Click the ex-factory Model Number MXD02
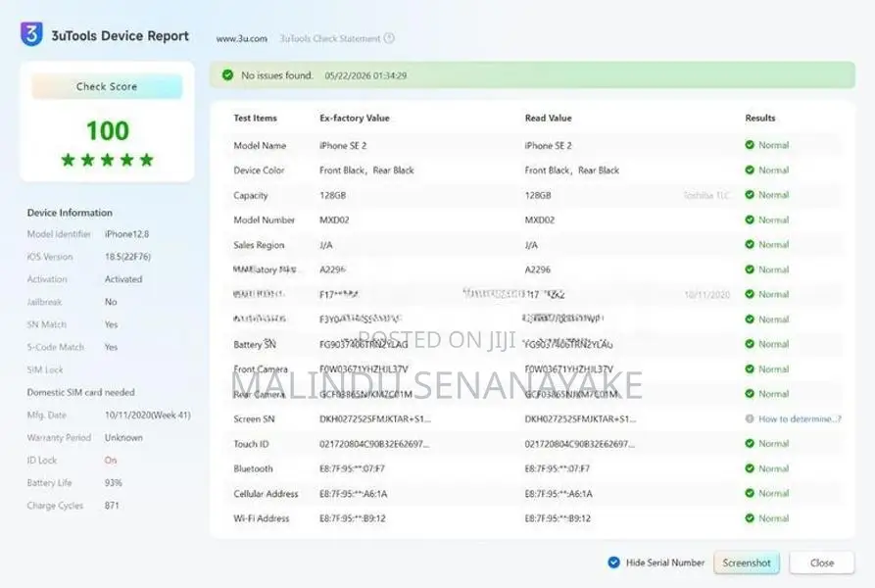 pos(334,220)
